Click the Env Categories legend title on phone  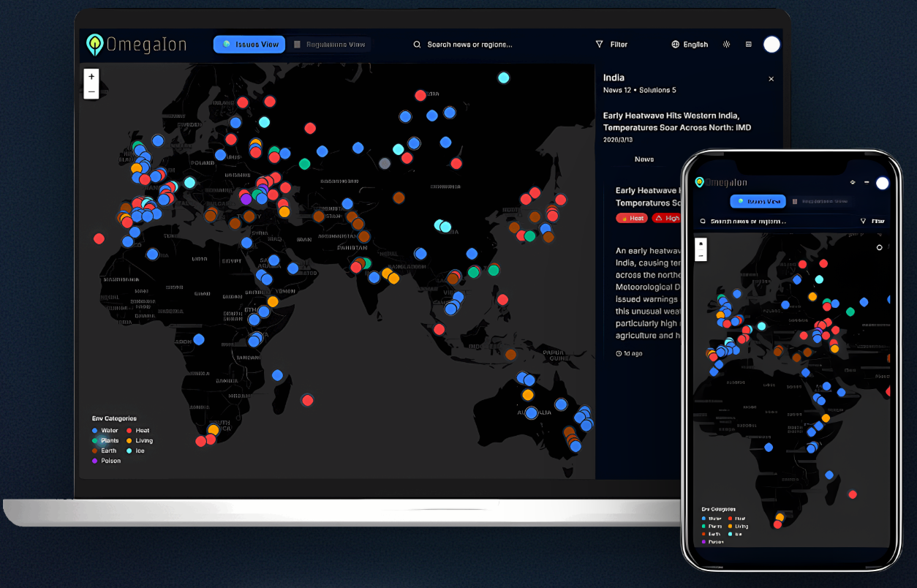719,509
